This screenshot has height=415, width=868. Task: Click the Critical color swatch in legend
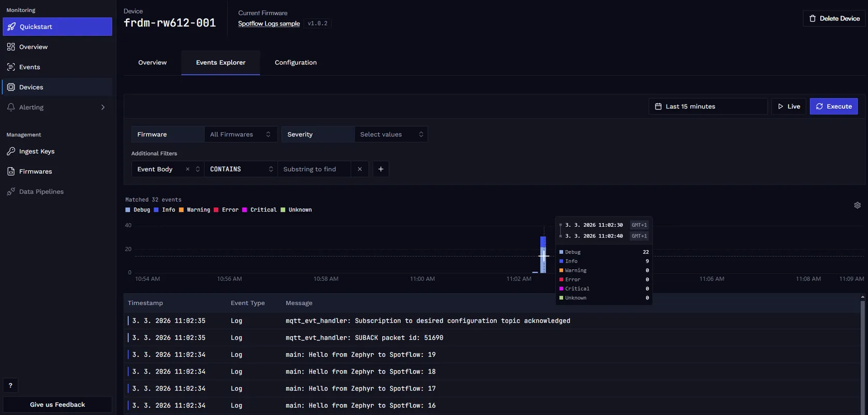[x=245, y=210]
